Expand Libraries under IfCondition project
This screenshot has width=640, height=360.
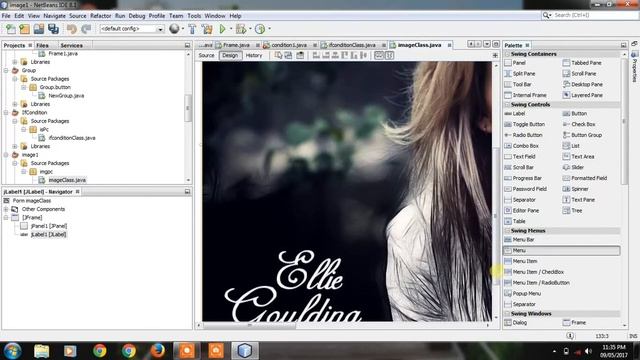pyautogui.click(x=15, y=146)
